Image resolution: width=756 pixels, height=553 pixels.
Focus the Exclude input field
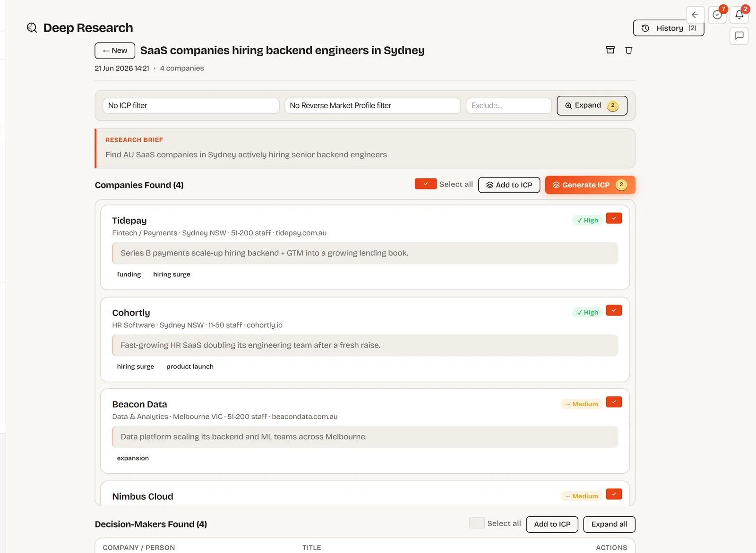tap(508, 106)
